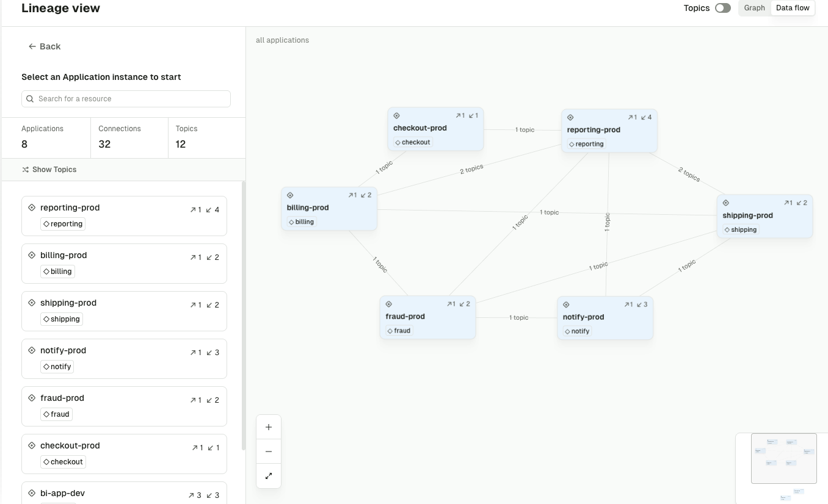The height and width of the screenshot is (504, 828).
Task: Click the 2 topics label between reporting-prod and shipping-prod
Action: (689, 174)
